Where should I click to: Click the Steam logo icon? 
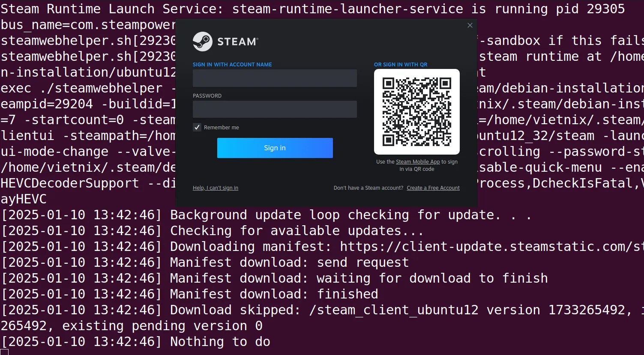202,42
